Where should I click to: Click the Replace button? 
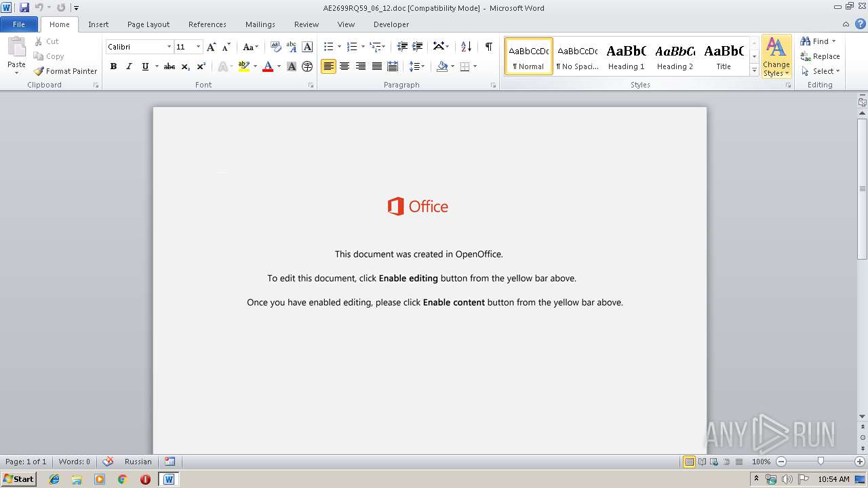pyautogui.click(x=821, y=56)
